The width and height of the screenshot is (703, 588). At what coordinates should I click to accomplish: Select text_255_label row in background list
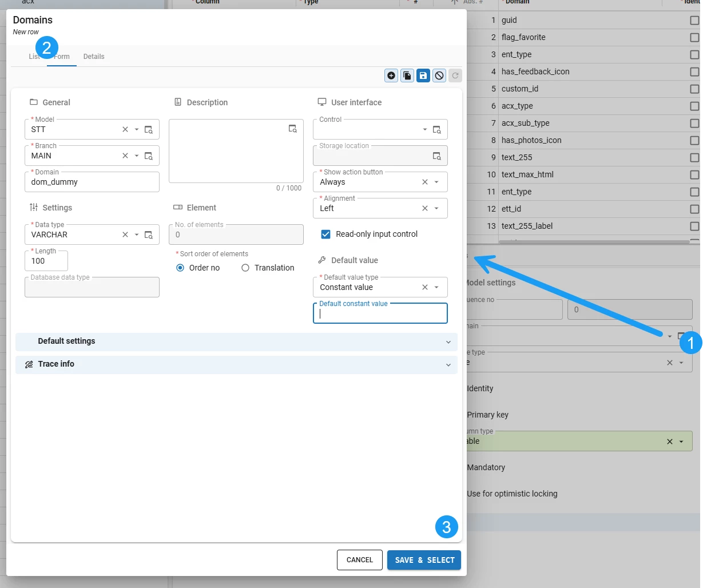pos(583,227)
